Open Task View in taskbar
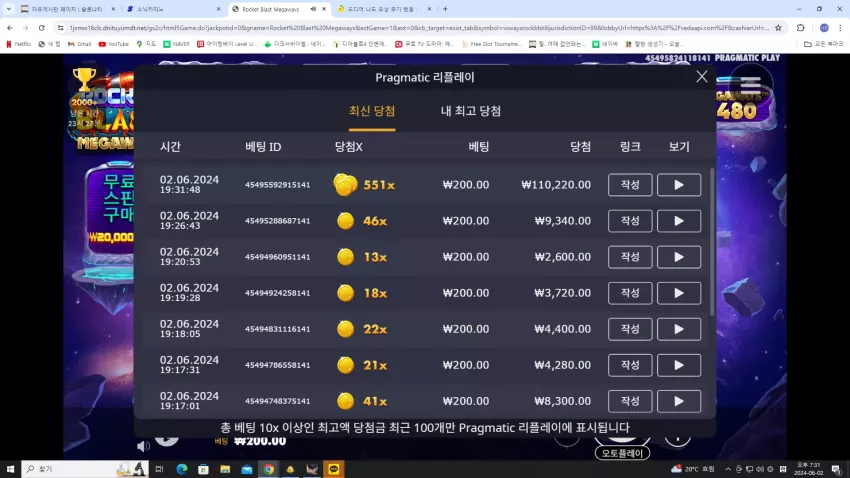 tap(159, 469)
